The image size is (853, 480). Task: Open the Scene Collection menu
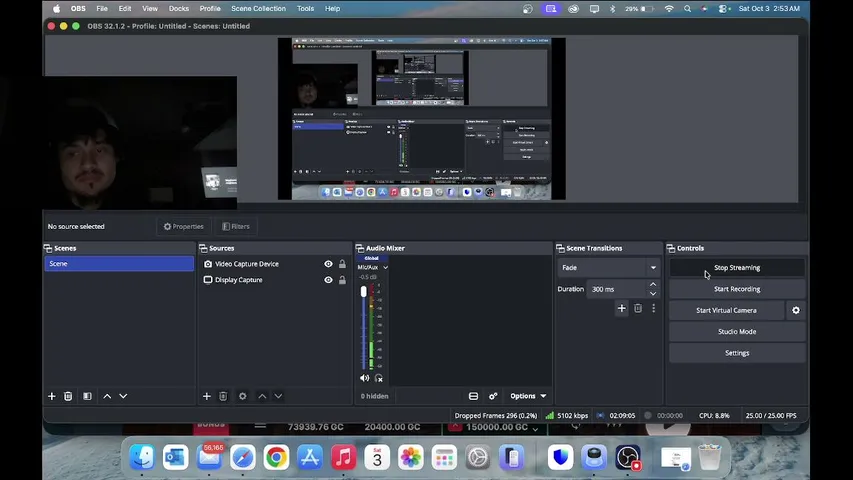tap(258, 9)
